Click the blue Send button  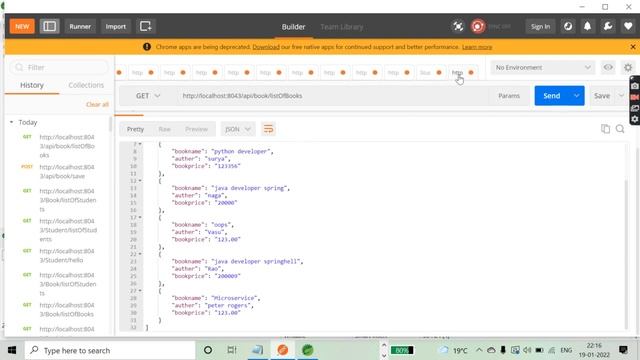coord(551,96)
